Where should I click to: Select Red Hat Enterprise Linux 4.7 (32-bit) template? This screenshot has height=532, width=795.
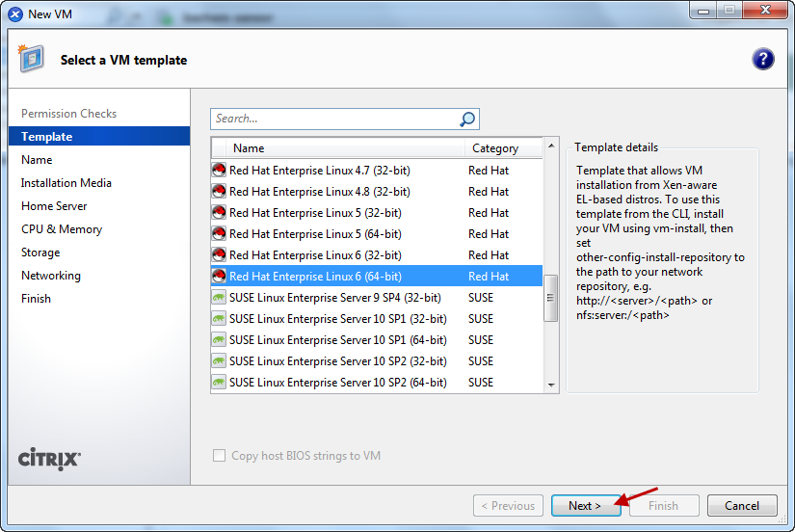(377, 170)
